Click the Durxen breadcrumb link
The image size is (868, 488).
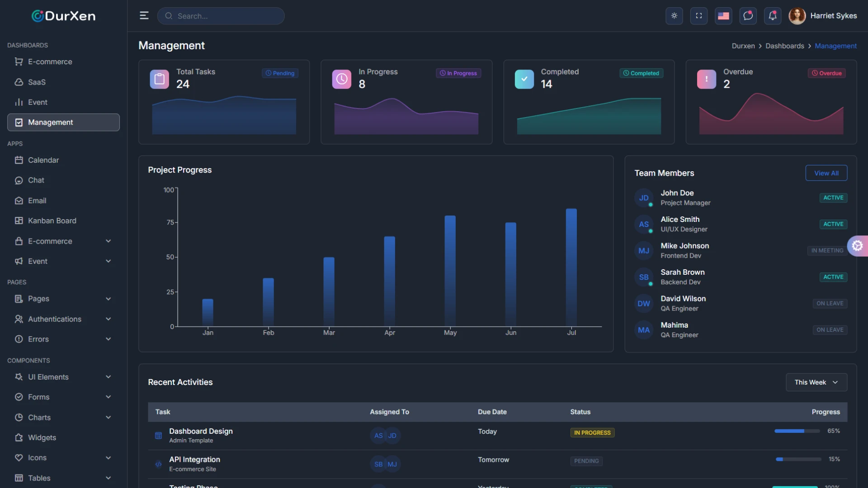[x=743, y=46]
